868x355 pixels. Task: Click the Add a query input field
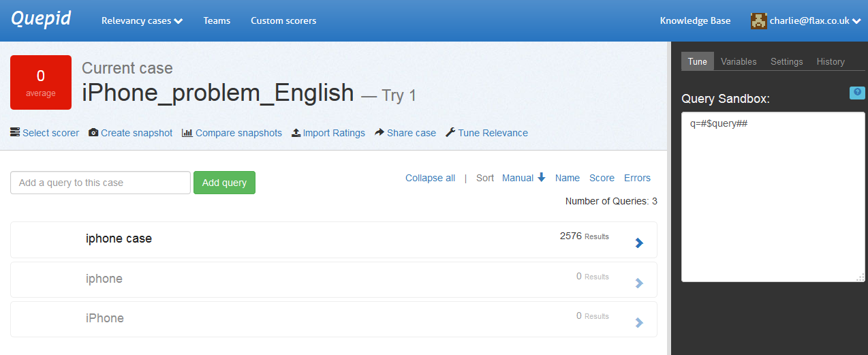click(100, 183)
